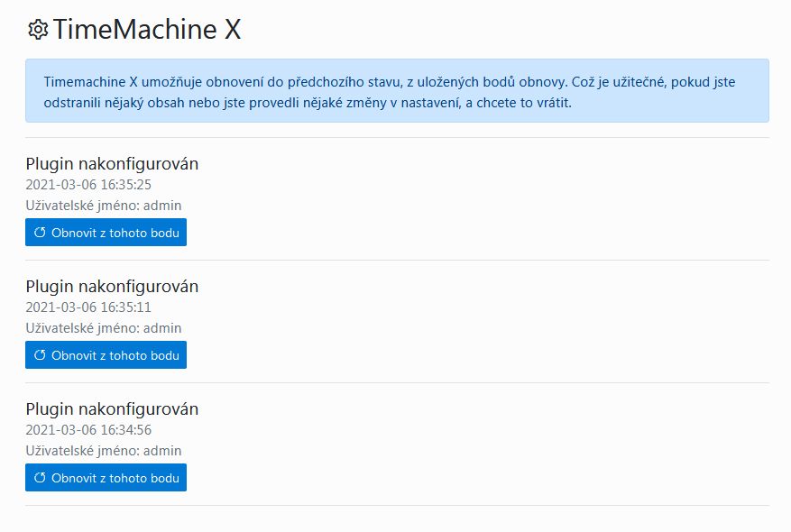Click the restore arrow icon for 16:34:56

(x=40, y=478)
